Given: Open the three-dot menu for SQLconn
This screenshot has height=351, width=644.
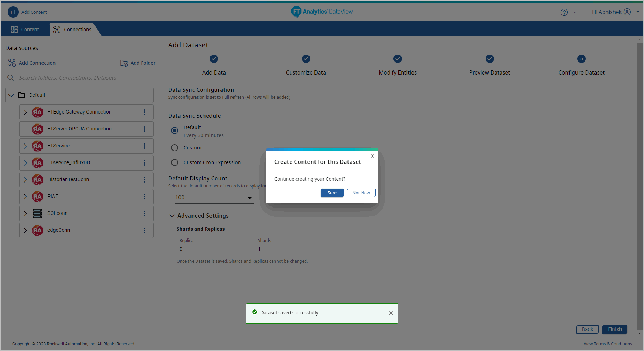Looking at the screenshot, I should (144, 213).
